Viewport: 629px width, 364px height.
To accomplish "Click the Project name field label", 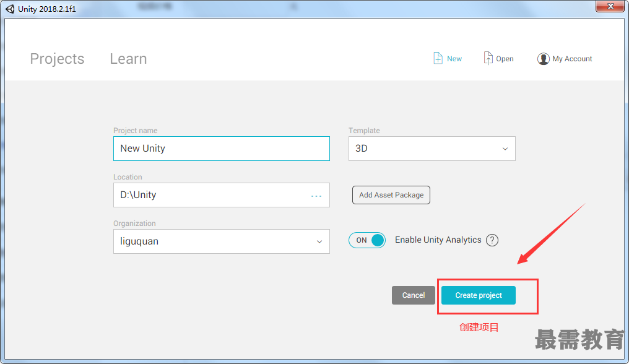I will click(135, 131).
